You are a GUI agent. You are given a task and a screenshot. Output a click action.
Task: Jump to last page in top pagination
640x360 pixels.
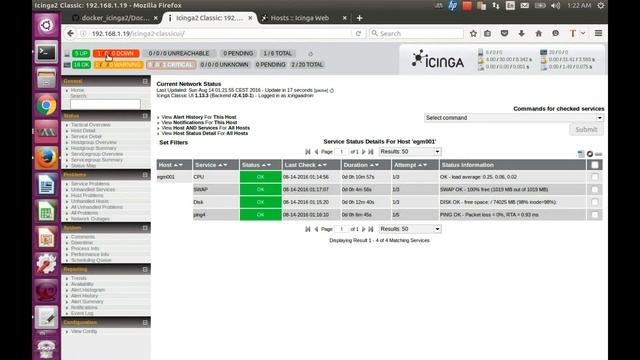(371, 152)
